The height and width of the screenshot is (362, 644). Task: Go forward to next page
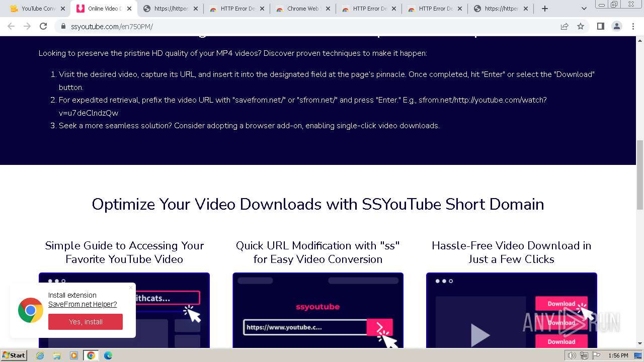coord(27,26)
